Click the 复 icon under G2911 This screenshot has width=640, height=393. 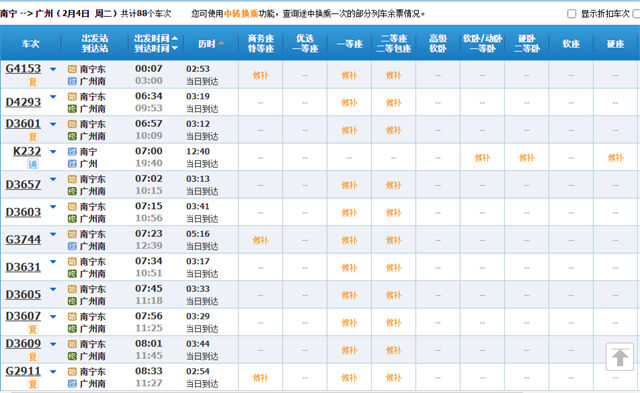point(32,384)
